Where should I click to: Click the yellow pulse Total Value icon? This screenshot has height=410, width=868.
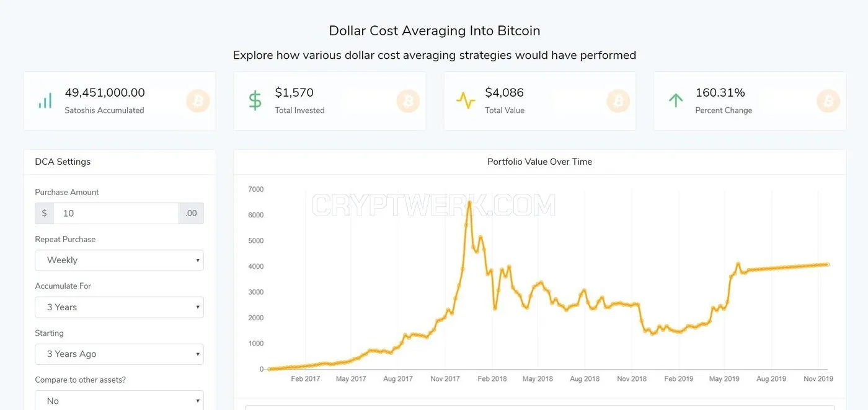(x=466, y=100)
